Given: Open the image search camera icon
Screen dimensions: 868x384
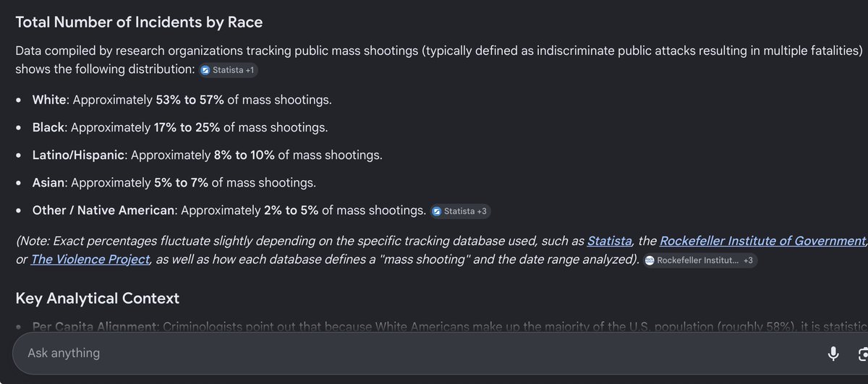Looking at the screenshot, I should pos(862,354).
